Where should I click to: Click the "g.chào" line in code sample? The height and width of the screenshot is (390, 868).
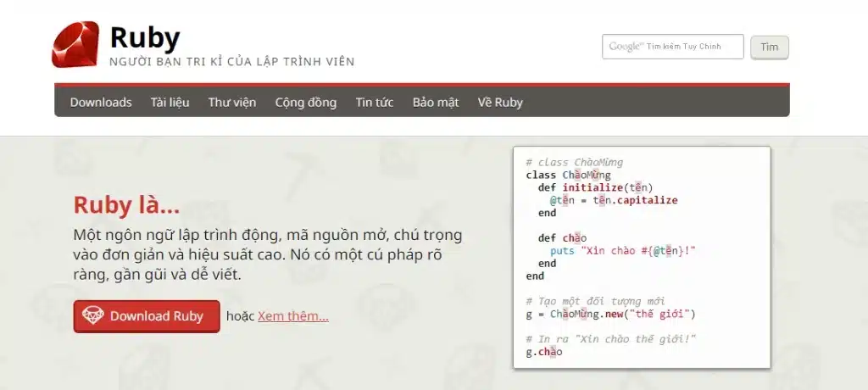pos(543,351)
